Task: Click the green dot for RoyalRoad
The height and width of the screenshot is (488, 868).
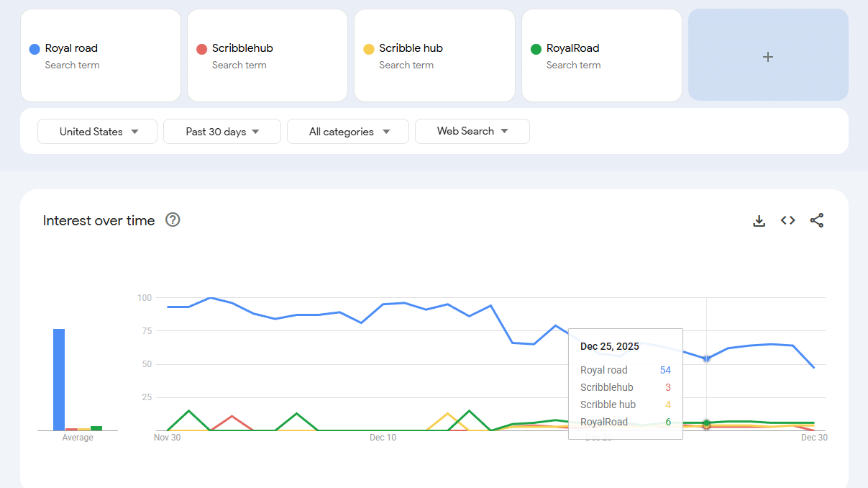Action: [x=536, y=49]
